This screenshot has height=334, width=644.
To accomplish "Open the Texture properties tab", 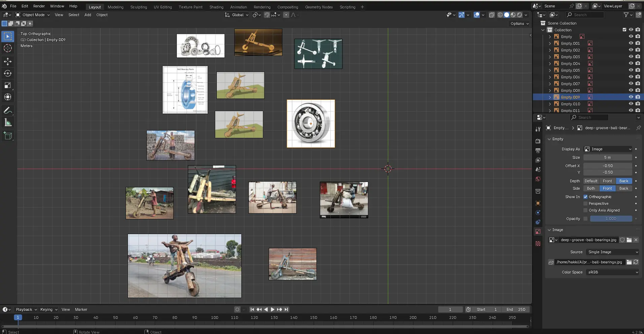I will [x=538, y=244].
